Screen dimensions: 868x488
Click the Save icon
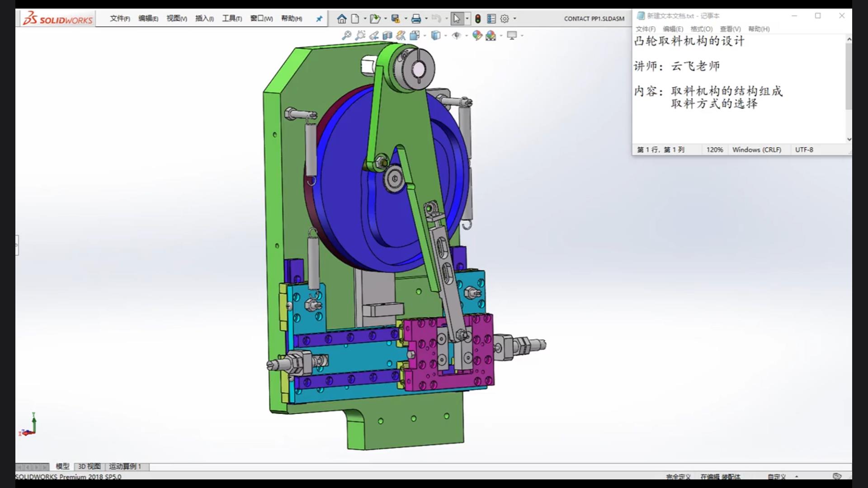click(396, 19)
